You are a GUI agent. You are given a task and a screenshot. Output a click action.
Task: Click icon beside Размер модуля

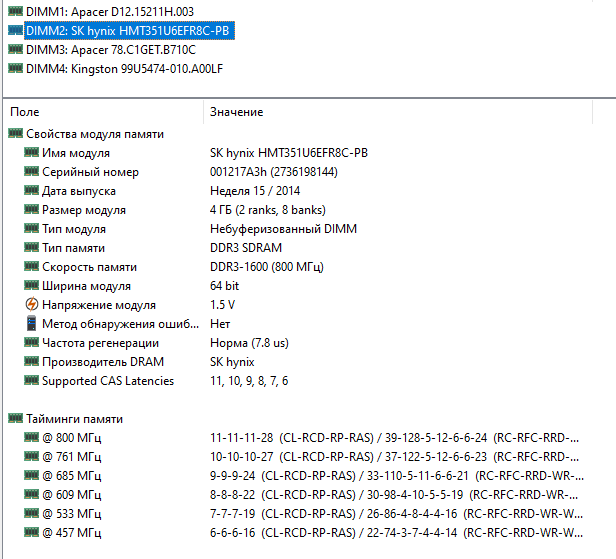[31, 209]
